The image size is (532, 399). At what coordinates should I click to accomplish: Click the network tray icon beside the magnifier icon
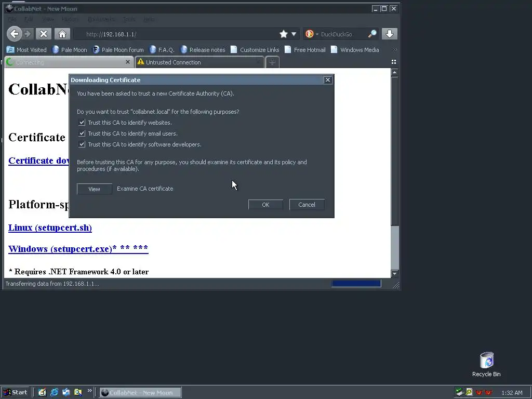coord(459,392)
